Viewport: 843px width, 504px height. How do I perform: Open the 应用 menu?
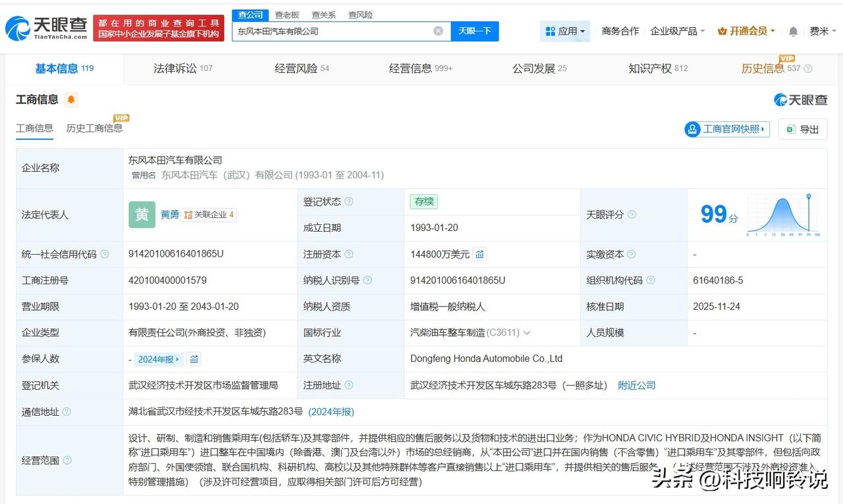pyautogui.click(x=565, y=31)
